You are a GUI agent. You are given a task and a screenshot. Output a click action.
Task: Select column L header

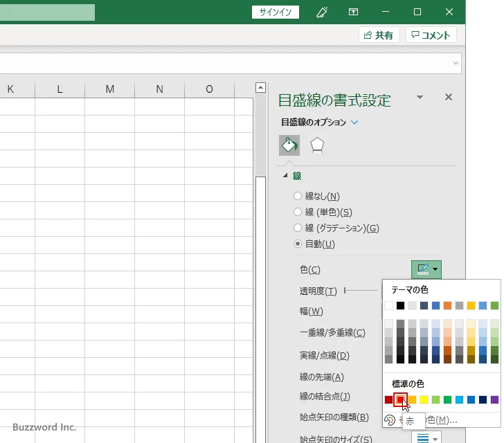coord(60,89)
